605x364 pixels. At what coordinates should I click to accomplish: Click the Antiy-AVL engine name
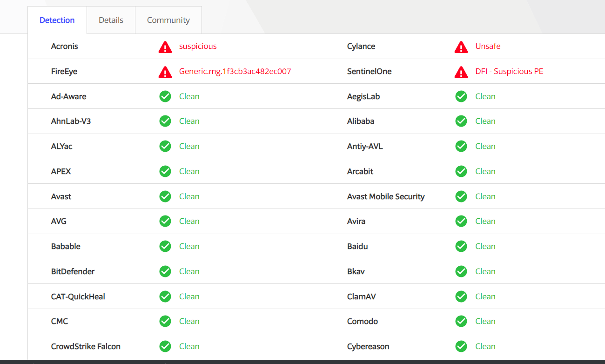point(365,146)
